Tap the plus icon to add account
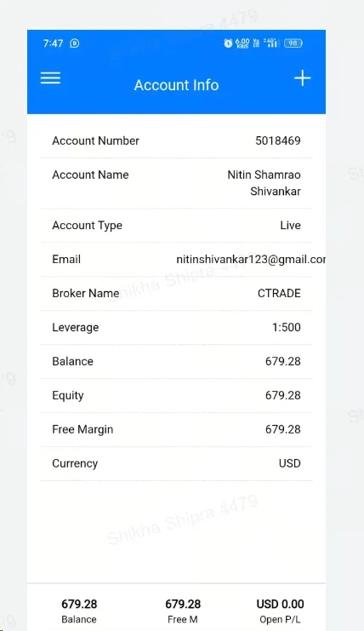Screen dimensions: 364x631 point(302,78)
